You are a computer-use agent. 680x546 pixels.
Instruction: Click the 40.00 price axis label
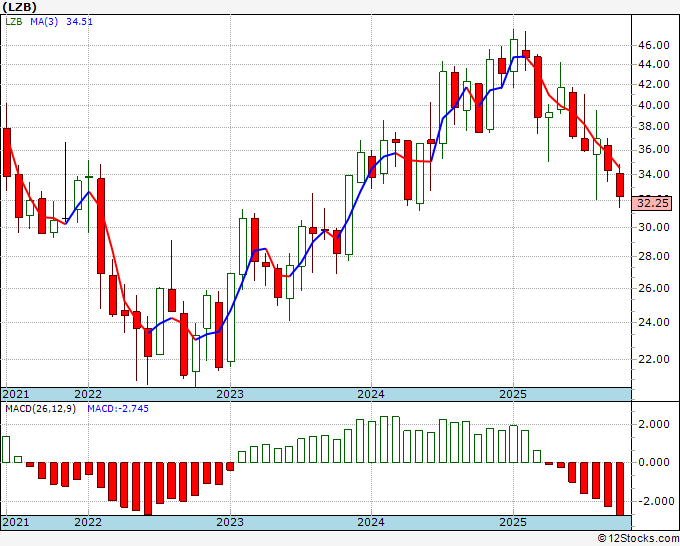click(x=653, y=105)
